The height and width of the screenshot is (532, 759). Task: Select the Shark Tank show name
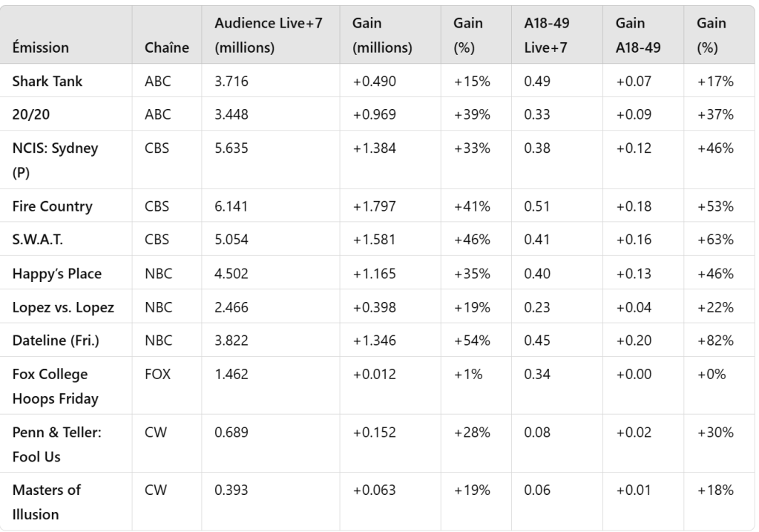click(47, 81)
